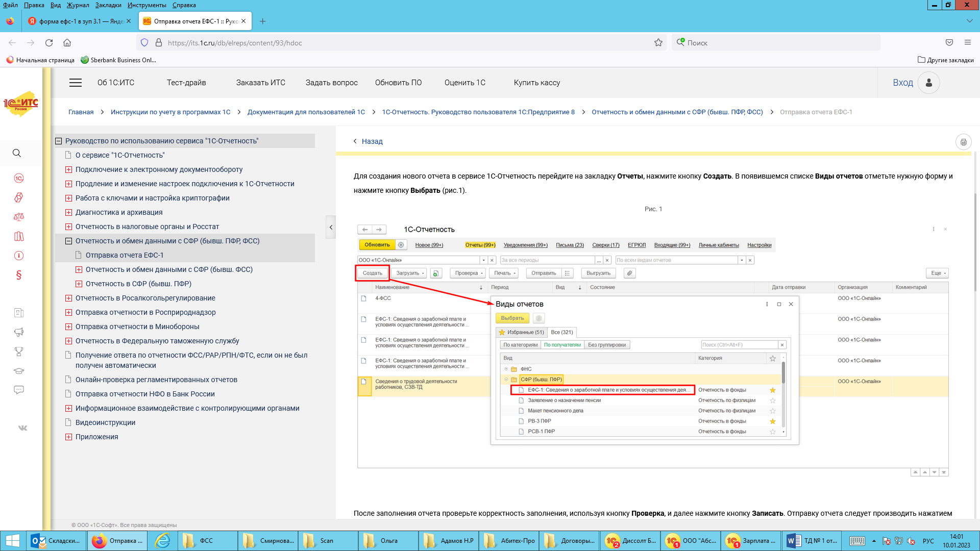Click the megaphone sidebar icon
Screen dimensions: 980x551
(19, 332)
